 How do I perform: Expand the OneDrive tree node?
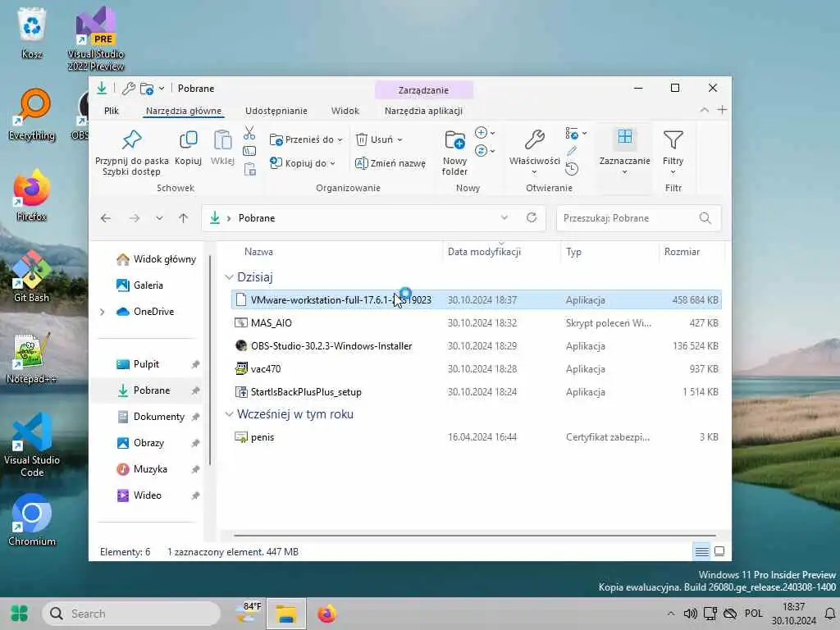click(x=103, y=312)
